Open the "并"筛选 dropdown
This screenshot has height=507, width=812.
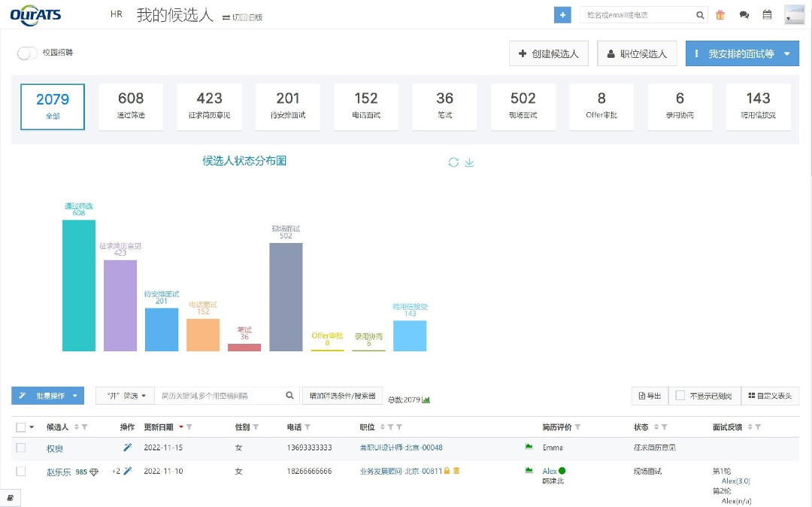click(x=125, y=396)
